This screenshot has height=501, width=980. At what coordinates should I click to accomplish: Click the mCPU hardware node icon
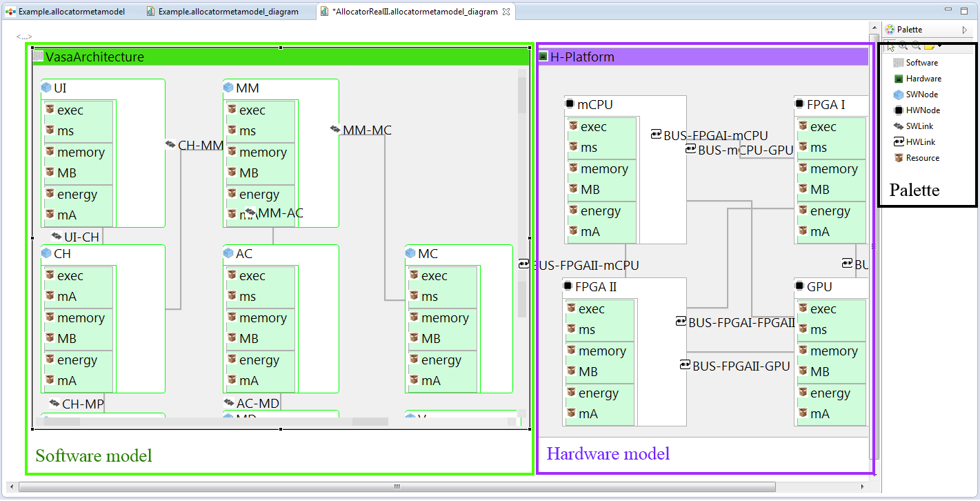click(570, 104)
